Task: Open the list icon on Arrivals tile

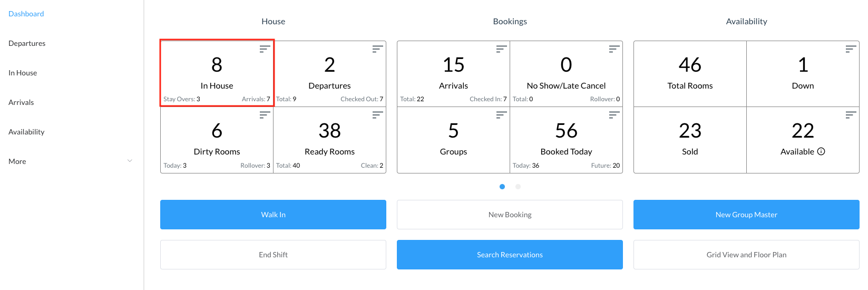Action: coord(501,49)
